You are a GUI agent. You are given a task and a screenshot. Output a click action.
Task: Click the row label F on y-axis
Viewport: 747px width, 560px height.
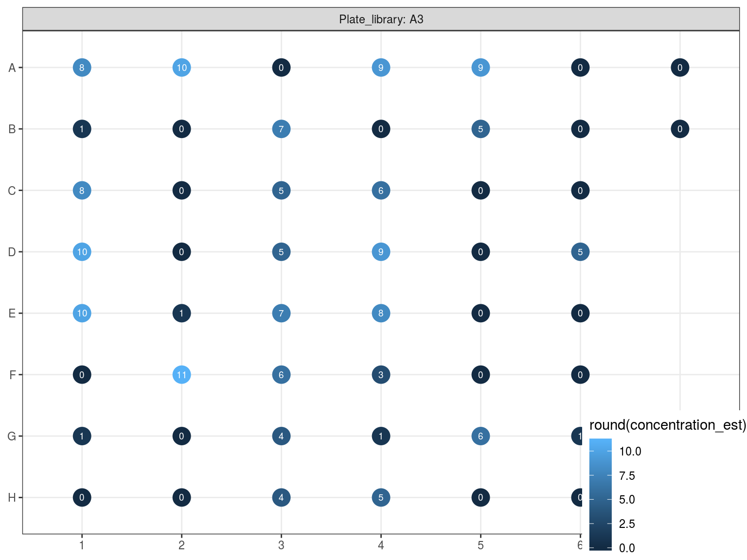12,375
